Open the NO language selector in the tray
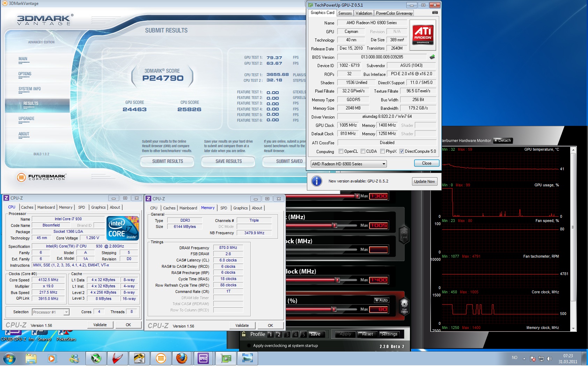 pos(515,358)
